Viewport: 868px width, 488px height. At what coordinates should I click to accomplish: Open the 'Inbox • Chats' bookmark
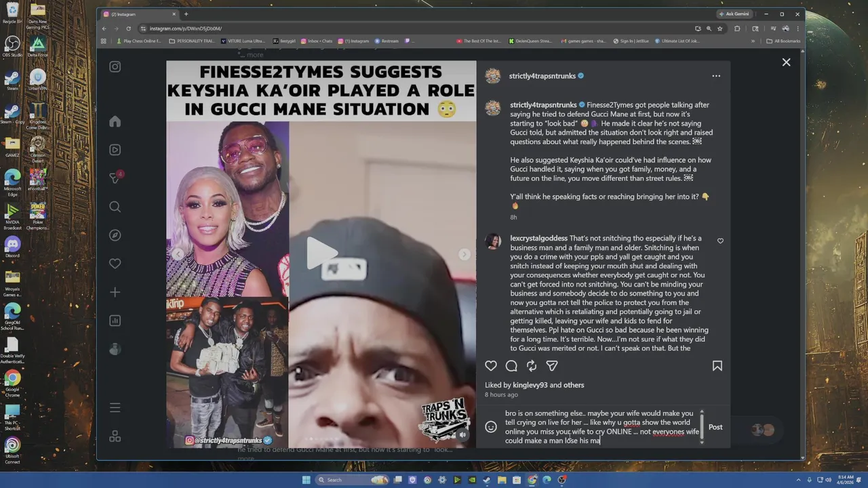coord(317,41)
